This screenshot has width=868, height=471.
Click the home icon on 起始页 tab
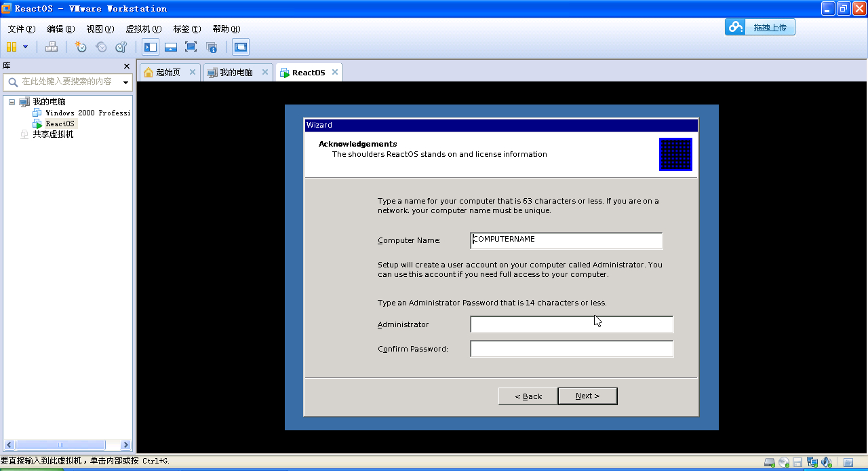tap(149, 73)
